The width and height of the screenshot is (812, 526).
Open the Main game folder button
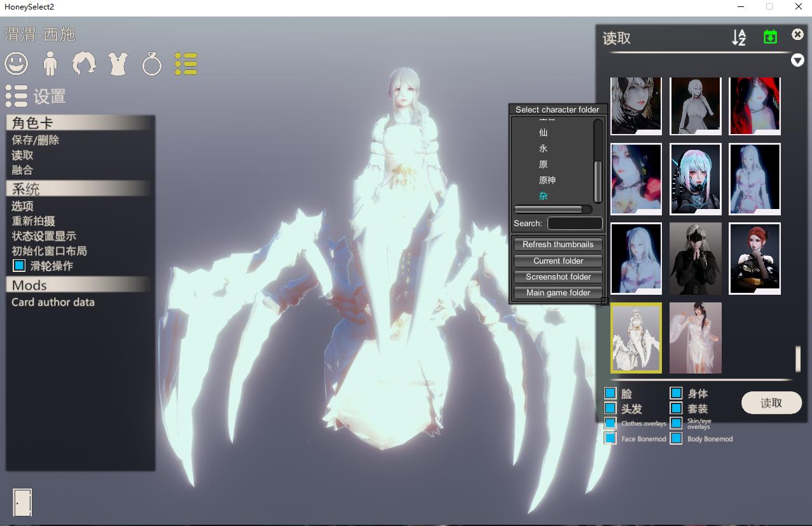[558, 293]
